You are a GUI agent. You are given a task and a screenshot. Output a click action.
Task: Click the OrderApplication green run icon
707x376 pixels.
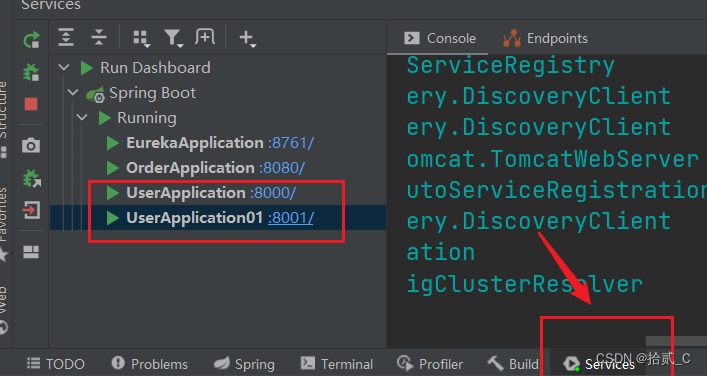112,168
